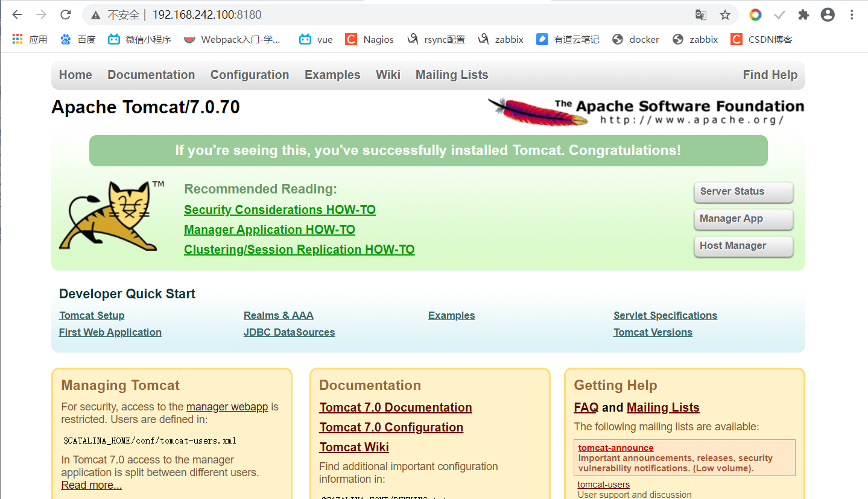The image size is (868, 499).
Task: Click the manager webapp link
Action: pos(227,407)
